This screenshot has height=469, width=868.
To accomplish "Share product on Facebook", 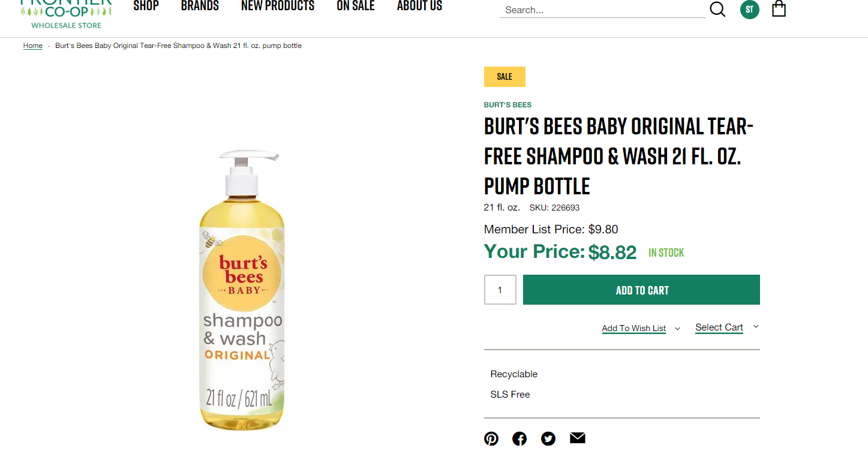I will [x=519, y=438].
